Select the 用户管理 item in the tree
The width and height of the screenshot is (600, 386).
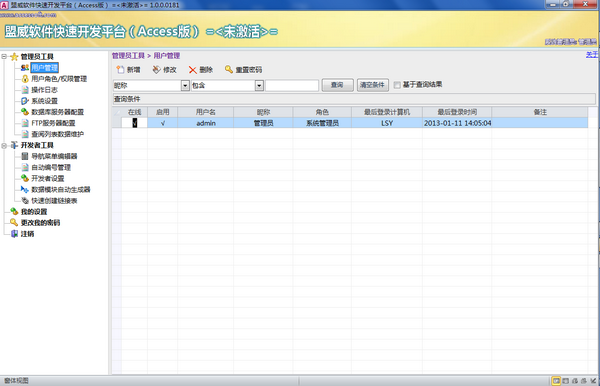(44, 68)
